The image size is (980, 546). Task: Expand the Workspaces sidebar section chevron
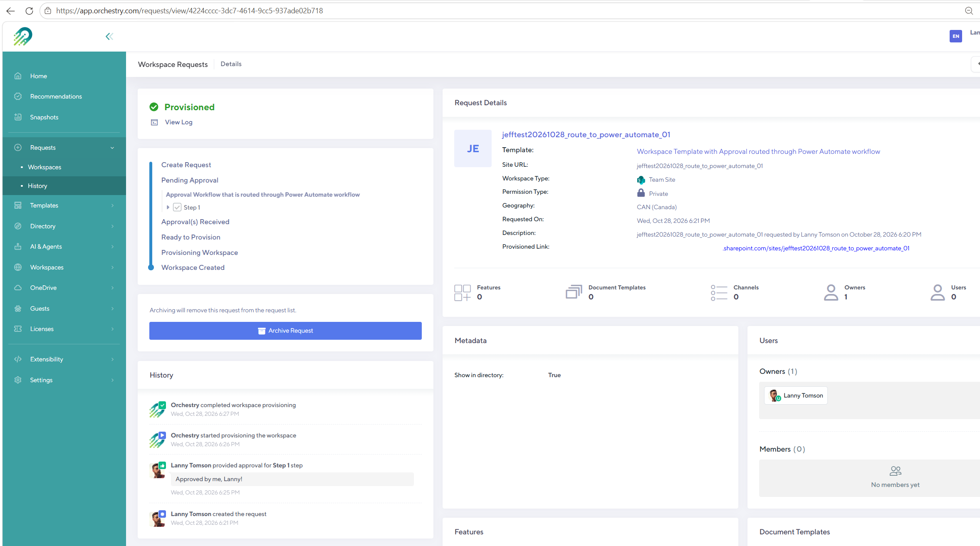pos(112,267)
